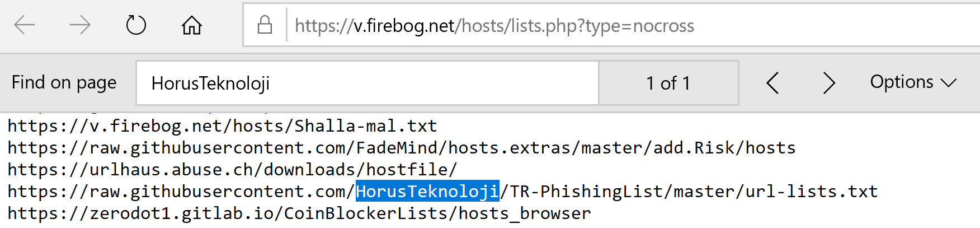Click the forward navigation arrow
980x228 pixels.
click(79, 25)
